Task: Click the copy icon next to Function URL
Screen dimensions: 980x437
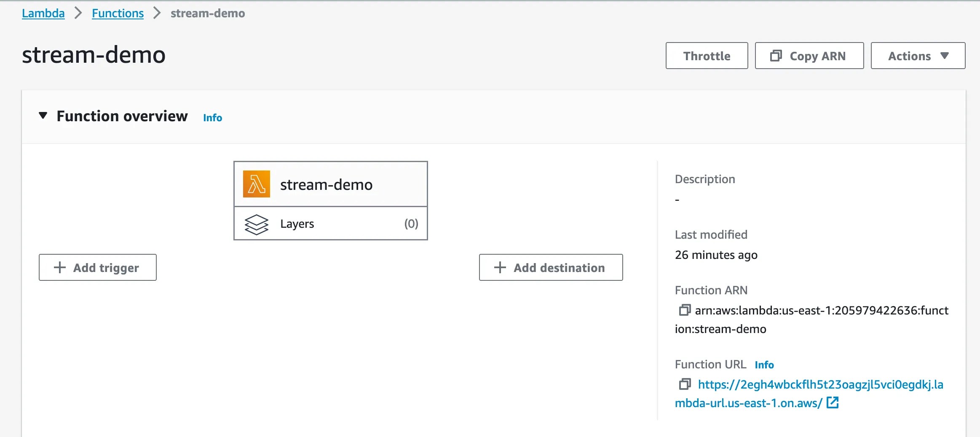Action: click(x=684, y=384)
